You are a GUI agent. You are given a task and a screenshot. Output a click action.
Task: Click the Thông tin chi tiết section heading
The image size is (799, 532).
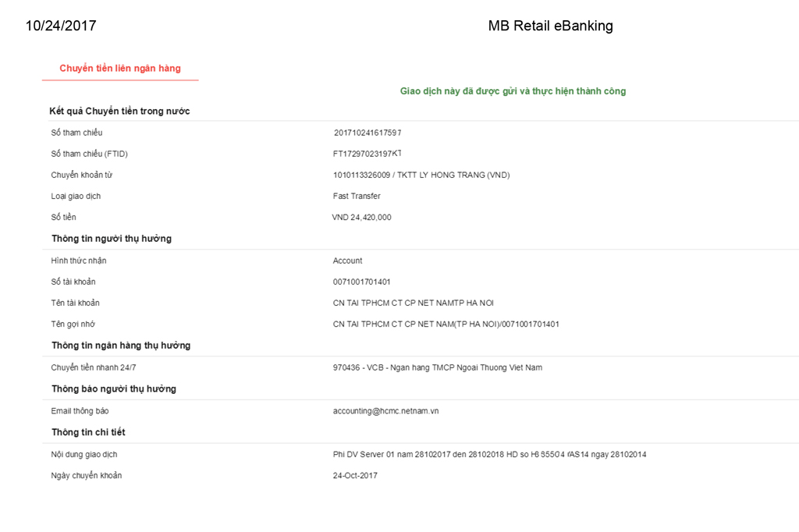[88, 432]
